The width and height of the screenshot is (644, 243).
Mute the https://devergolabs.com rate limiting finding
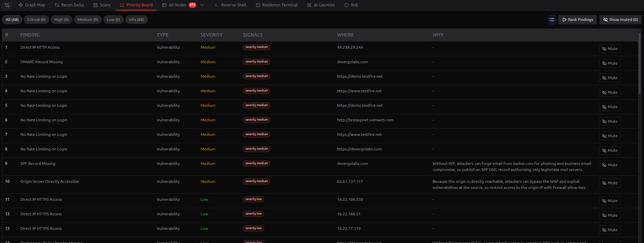pos(610,150)
